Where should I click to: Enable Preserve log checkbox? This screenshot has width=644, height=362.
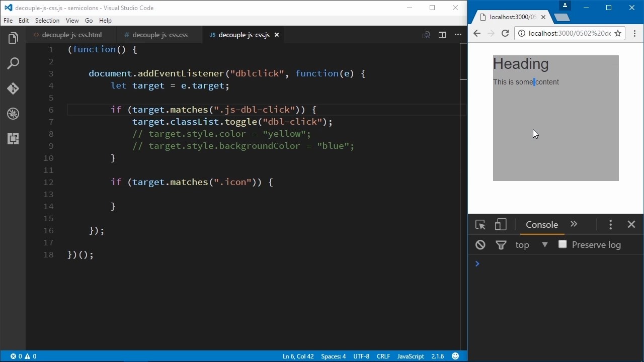click(x=562, y=244)
